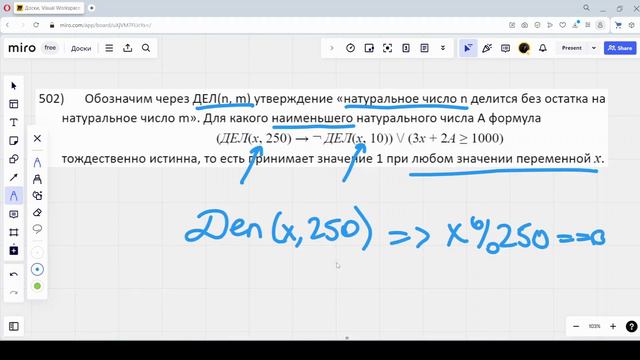Zoom out with minus button
This screenshot has height=360, width=640.
[576, 326]
